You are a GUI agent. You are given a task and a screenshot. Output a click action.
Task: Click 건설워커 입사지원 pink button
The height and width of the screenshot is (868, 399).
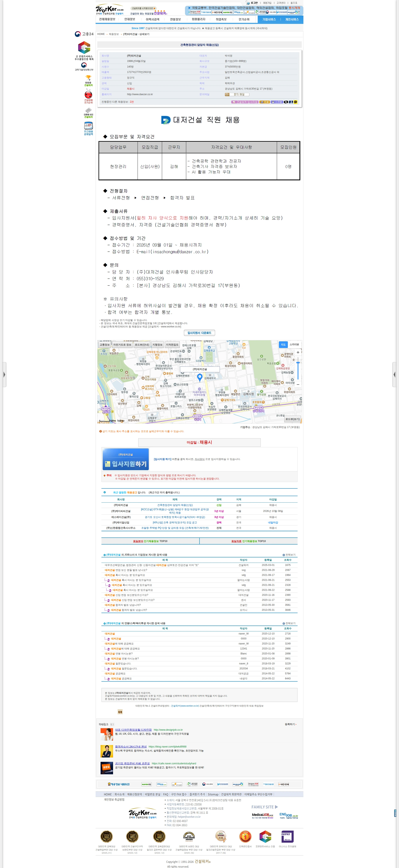click(245, 102)
